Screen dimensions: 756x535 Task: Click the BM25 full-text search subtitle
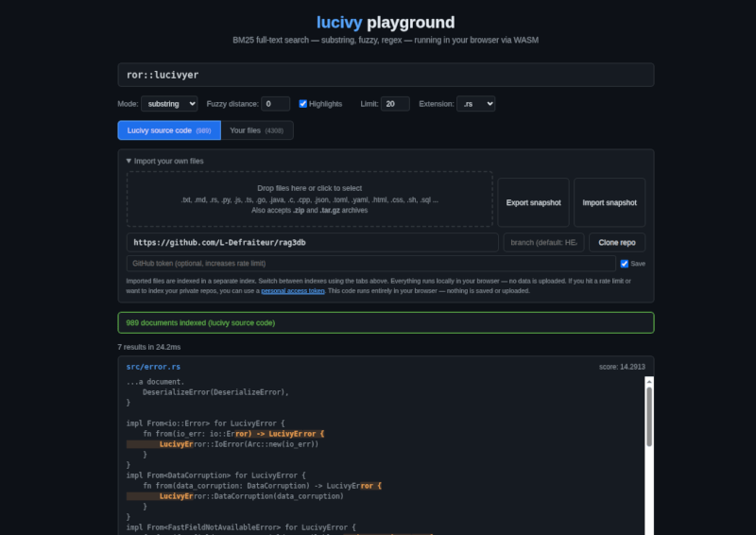point(386,40)
